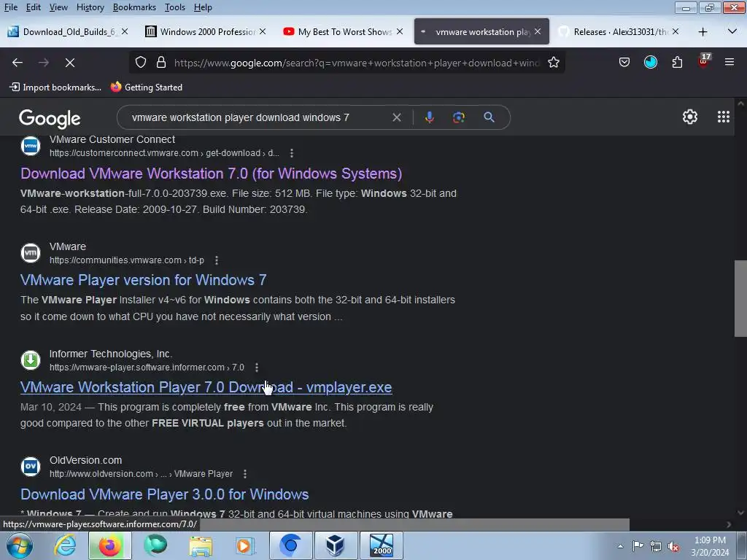Show site security lock information
The width and height of the screenshot is (747, 560).
tap(161, 63)
